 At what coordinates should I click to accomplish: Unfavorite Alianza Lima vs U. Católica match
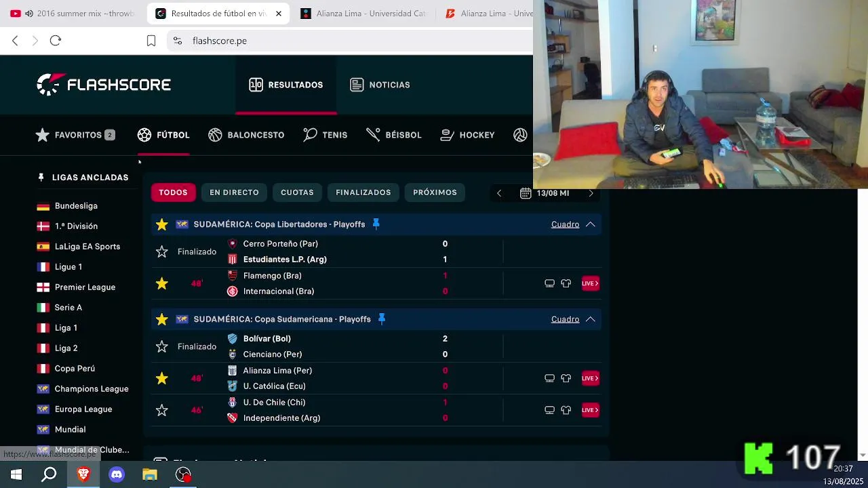(161, 378)
